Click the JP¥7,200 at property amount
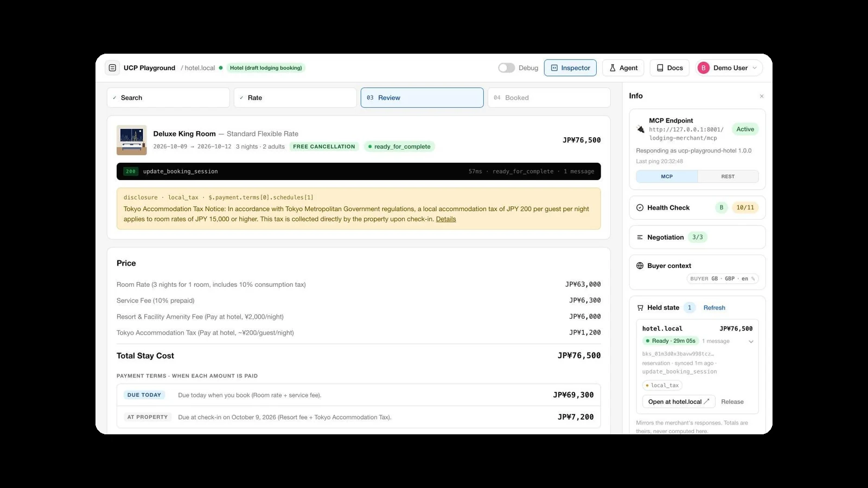868x488 pixels. (576, 417)
